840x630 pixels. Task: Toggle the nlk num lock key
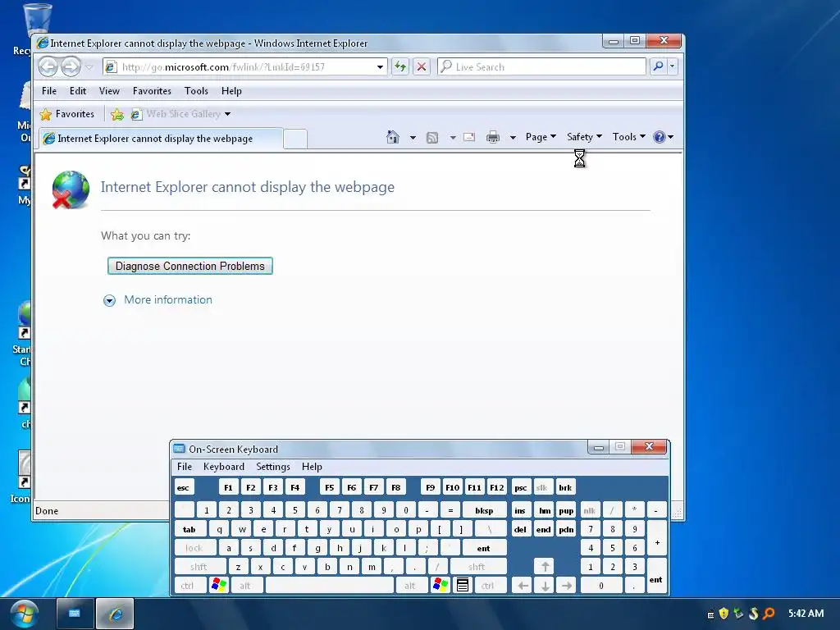[590, 510]
